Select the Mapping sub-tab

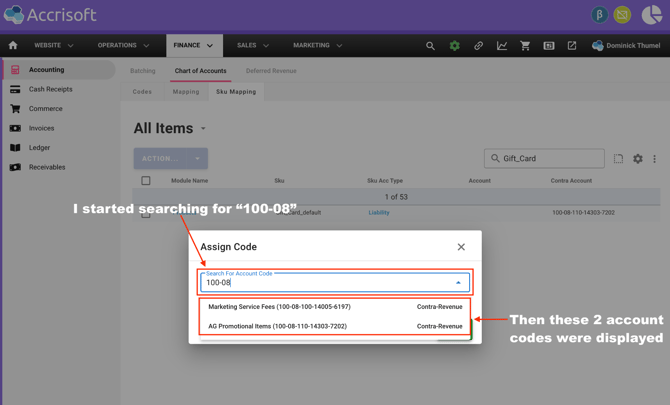click(186, 92)
